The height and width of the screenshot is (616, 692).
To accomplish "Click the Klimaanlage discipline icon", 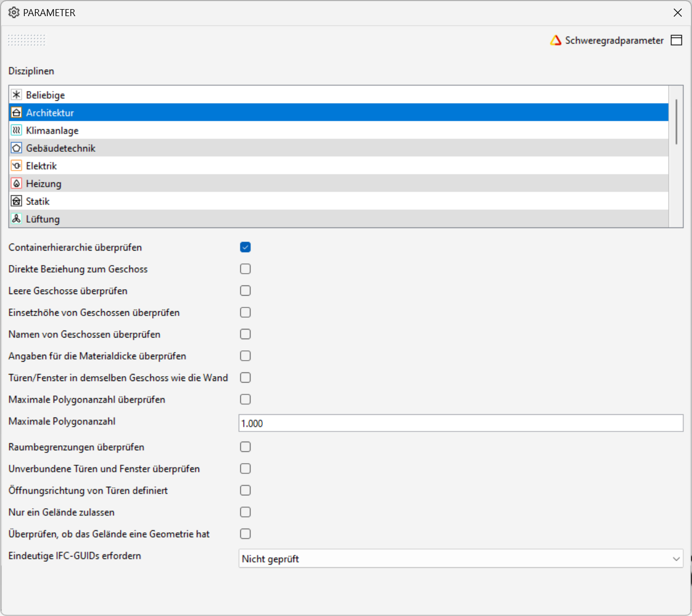I will 17,130.
